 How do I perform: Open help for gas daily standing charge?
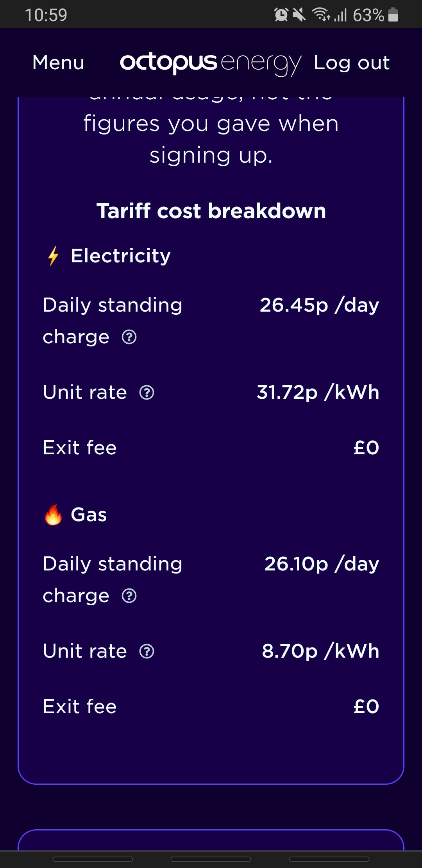tap(129, 596)
